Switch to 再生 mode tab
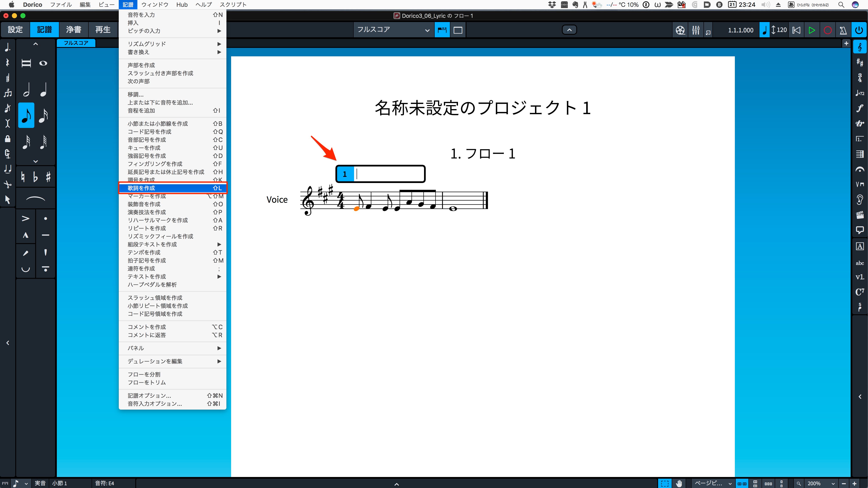This screenshot has height=488, width=868. coord(103,30)
